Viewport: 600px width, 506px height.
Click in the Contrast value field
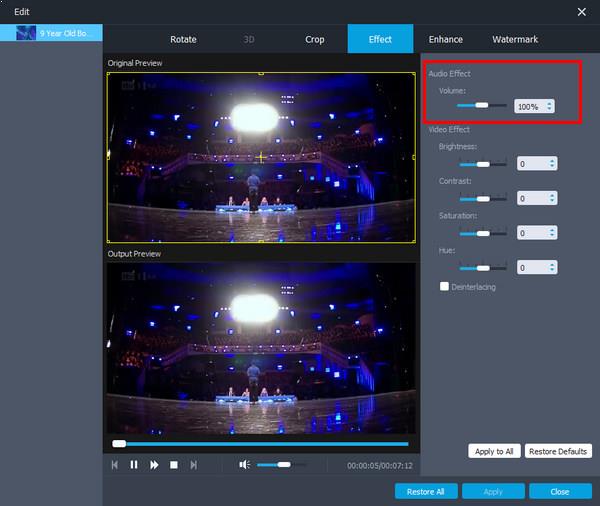(530, 199)
